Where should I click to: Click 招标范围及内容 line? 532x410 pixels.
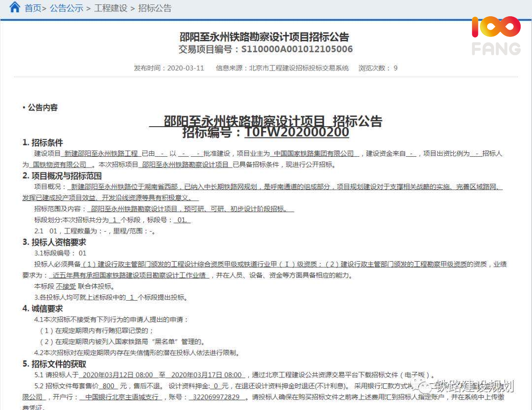coord(164,209)
